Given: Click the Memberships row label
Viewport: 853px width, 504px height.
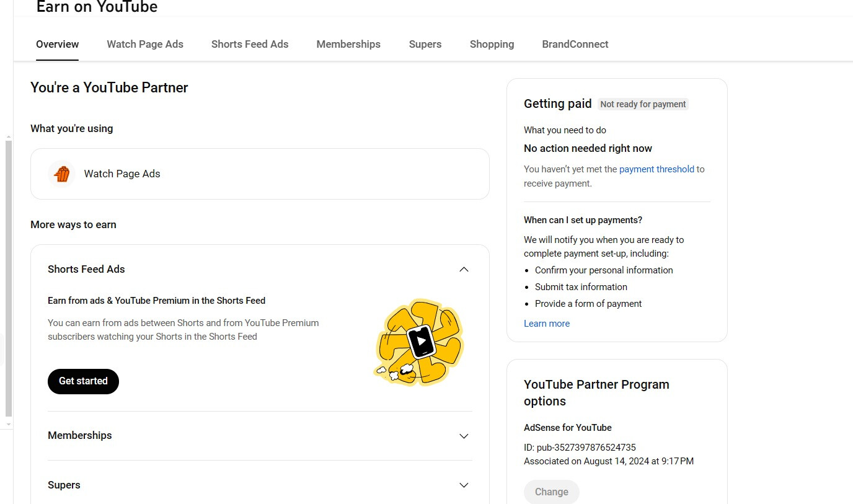Looking at the screenshot, I should [80, 435].
